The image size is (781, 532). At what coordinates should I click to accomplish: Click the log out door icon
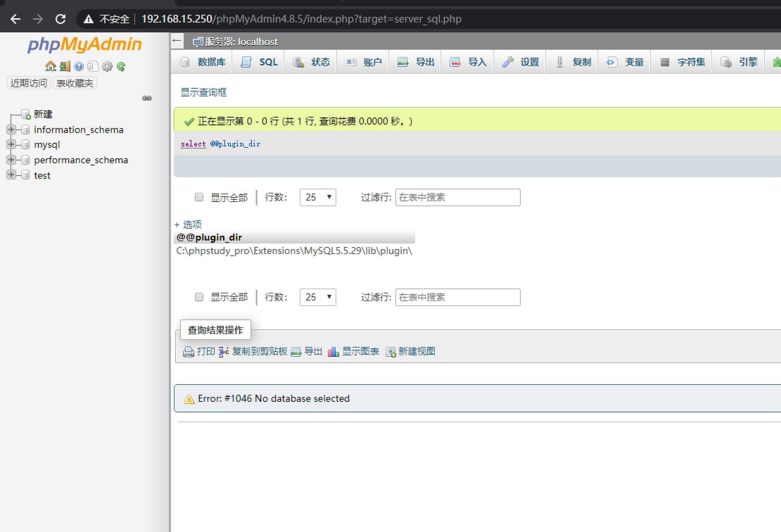click(x=65, y=66)
